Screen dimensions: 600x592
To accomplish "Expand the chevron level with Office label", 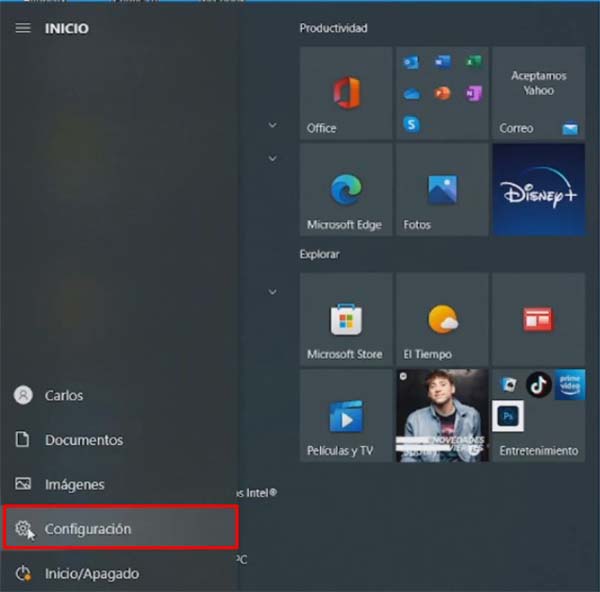I will pyautogui.click(x=272, y=125).
